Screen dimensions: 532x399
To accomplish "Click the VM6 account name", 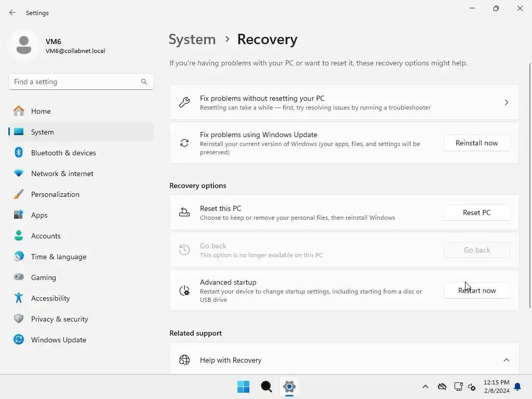I will (54, 42).
